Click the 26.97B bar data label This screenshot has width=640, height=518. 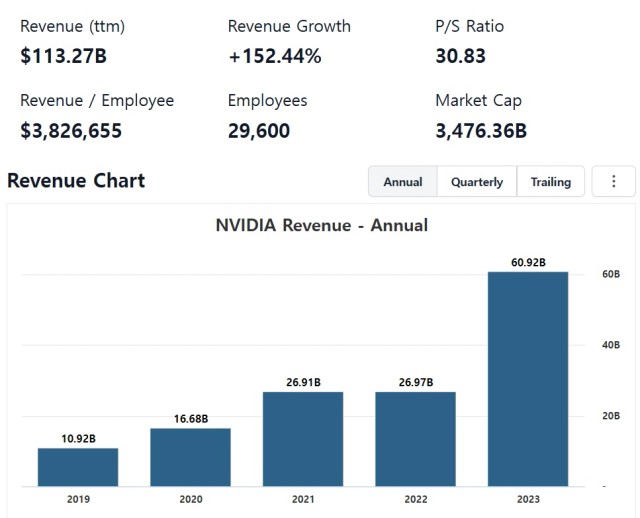pyautogui.click(x=416, y=382)
